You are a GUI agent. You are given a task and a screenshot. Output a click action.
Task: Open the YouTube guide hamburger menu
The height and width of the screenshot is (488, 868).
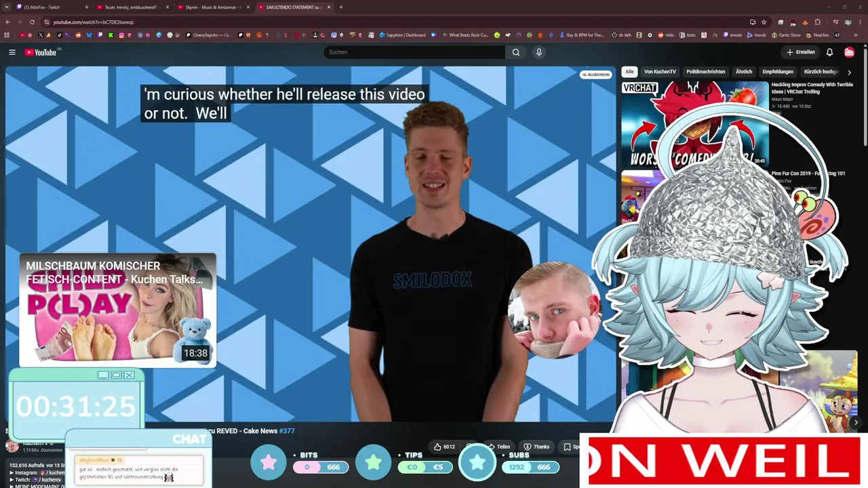(12, 52)
